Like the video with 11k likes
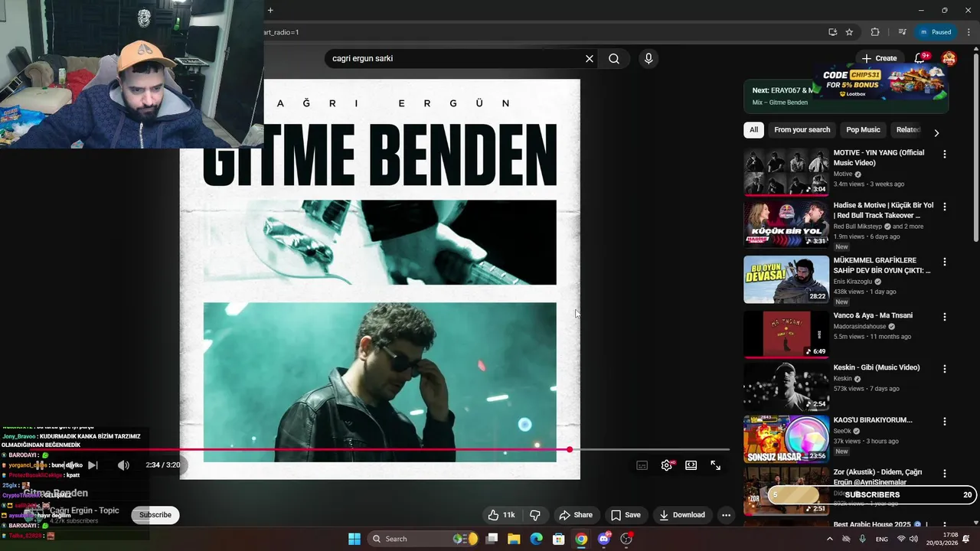Screen dimensions: 980x551 pos(501,515)
